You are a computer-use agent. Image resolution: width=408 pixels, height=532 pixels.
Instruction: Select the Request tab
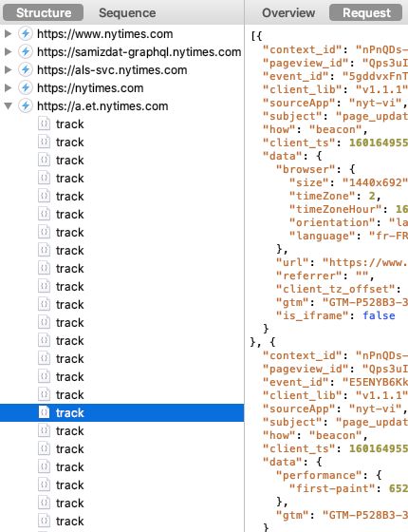click(x=366, y=13)
